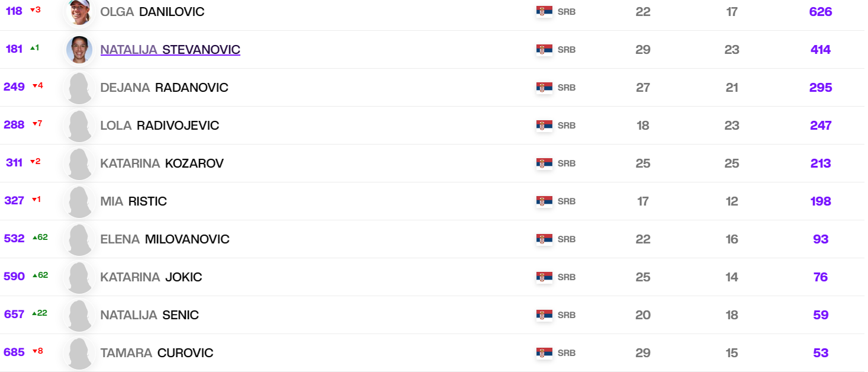Open Mia Ristic's player page
868x372 pixels.
pyautogui.click(x=133, y=201)
